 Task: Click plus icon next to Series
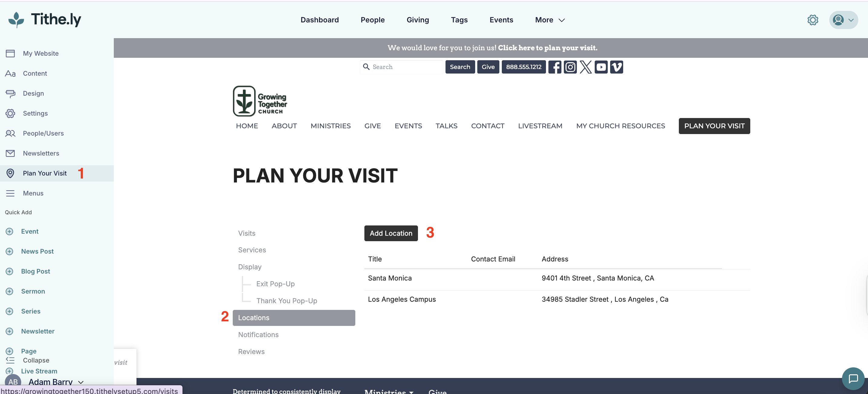tap(9, 311)
